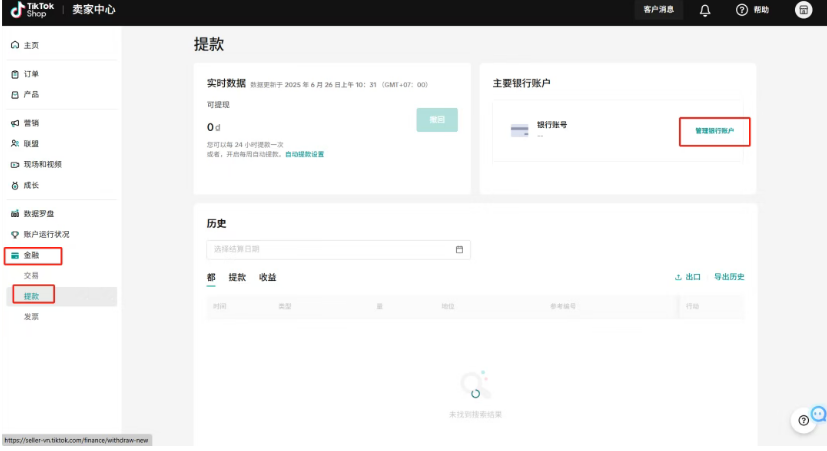
Task: Open 账户运行状况 in sidebar
Action: [x=46, y=235]
